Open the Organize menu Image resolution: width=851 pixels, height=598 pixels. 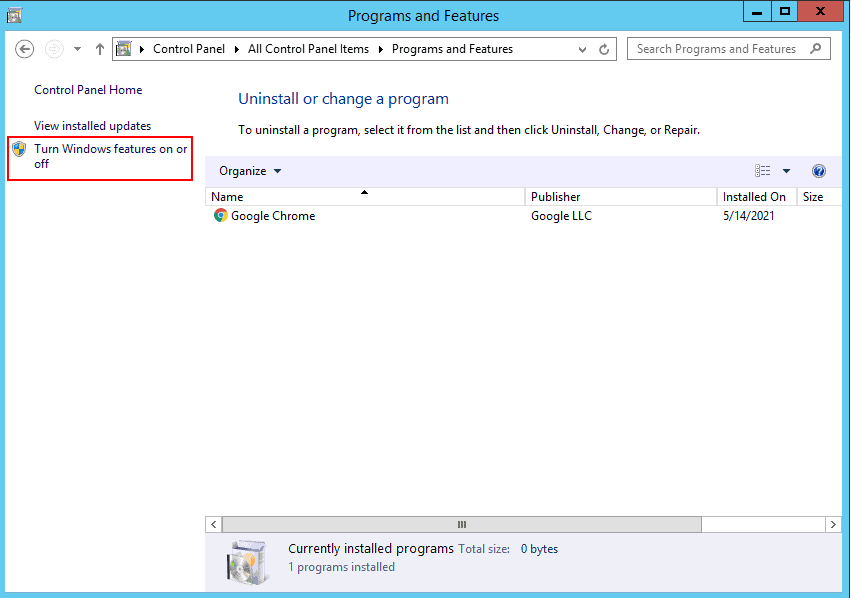pos(250,171)
